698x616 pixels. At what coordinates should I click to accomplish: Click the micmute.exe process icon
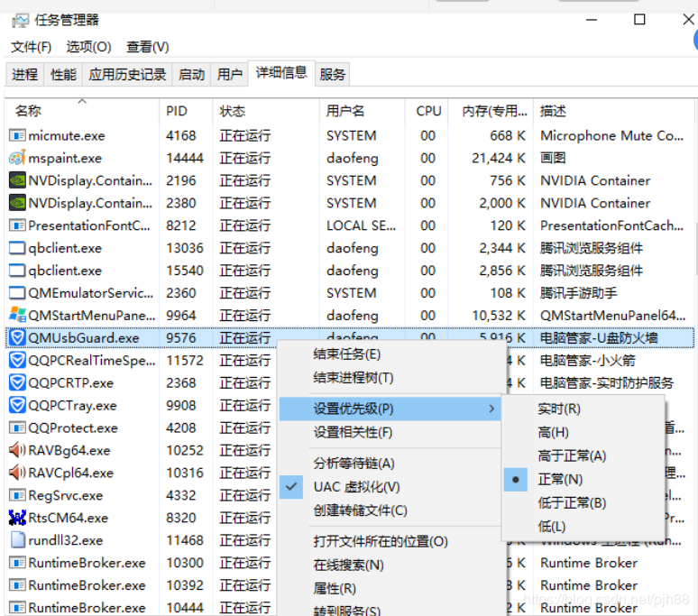[17, 135]
